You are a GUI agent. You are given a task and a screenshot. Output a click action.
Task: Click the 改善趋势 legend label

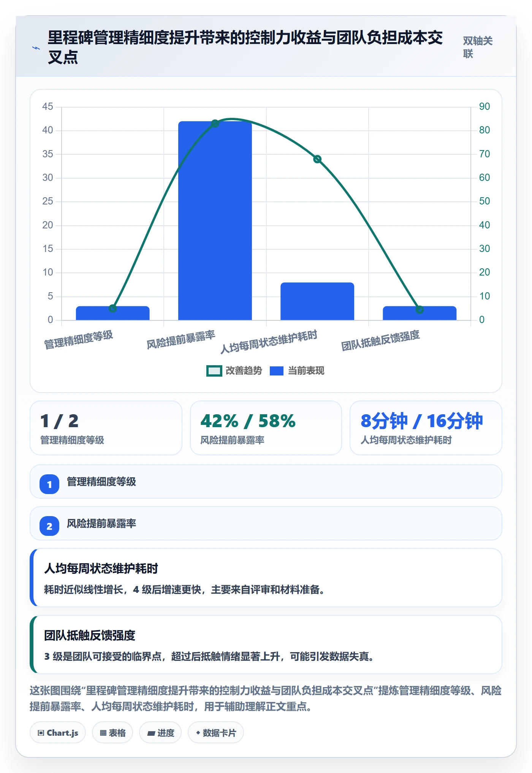[x=244, y=371]
